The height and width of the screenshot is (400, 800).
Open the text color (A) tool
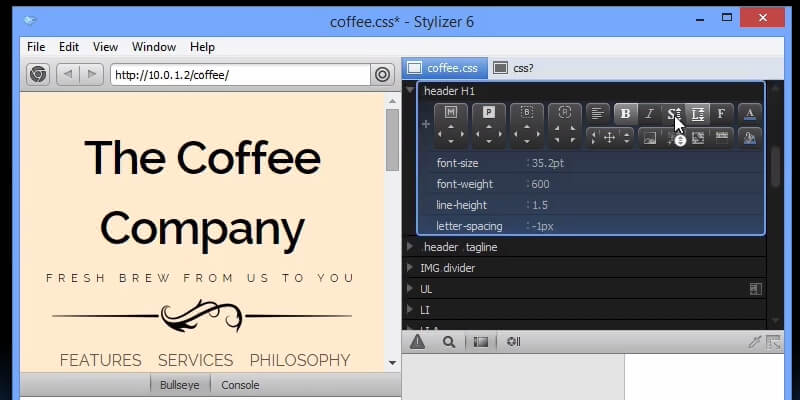(749, 114)
